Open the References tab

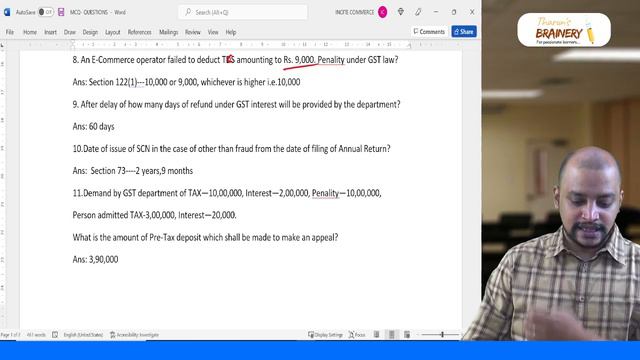pos(140,32)
